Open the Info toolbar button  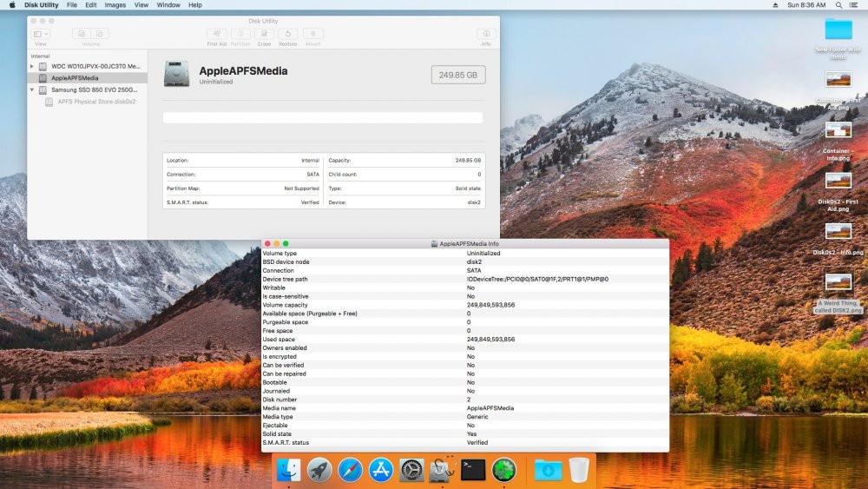486,34
